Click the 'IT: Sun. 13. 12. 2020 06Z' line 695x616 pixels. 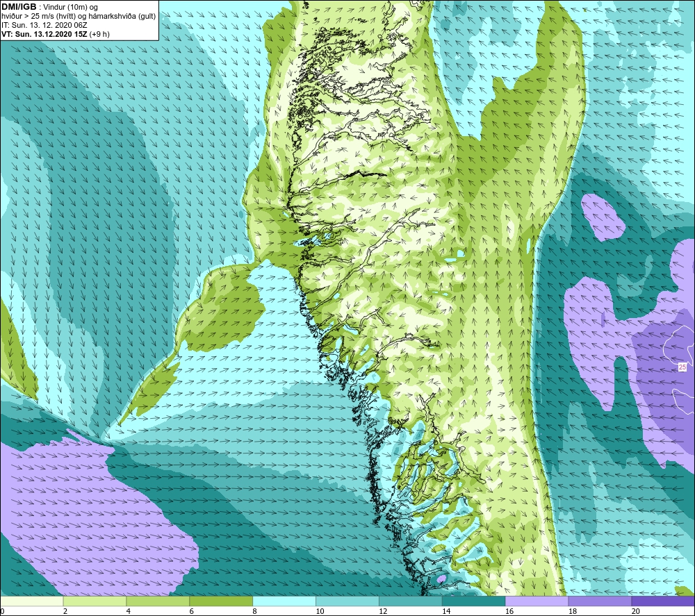(x=44, y=25)
